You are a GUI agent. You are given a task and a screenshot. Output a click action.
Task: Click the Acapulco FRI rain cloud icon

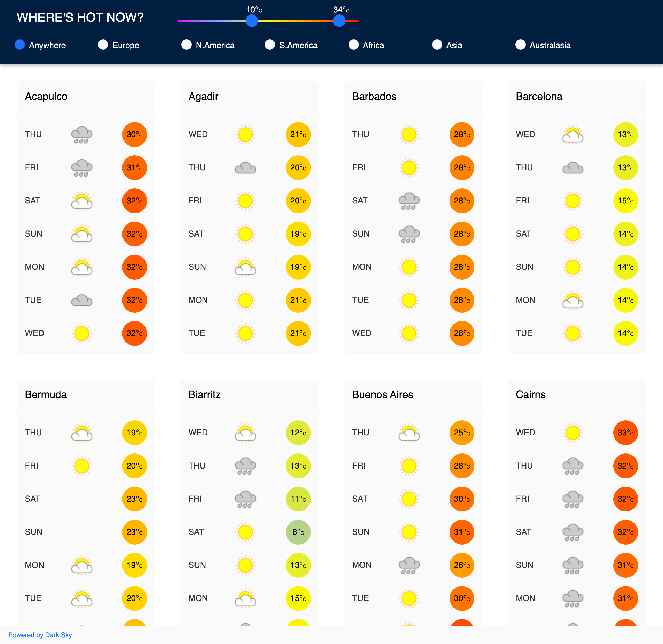(x=82, y=168)
